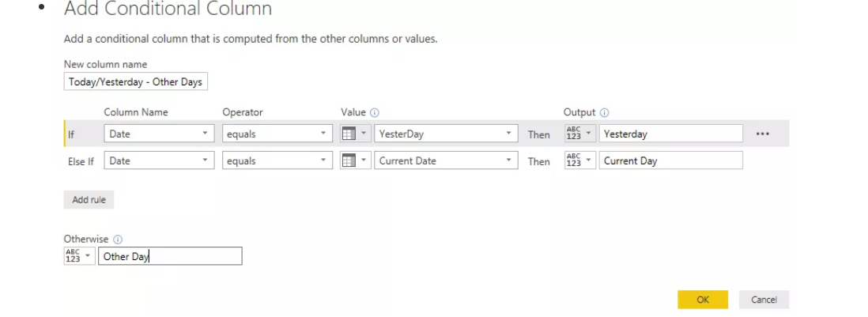Open the ellipsis menu on If row
The width and height of the screenshot is (868, 317).
coord(763,134)
